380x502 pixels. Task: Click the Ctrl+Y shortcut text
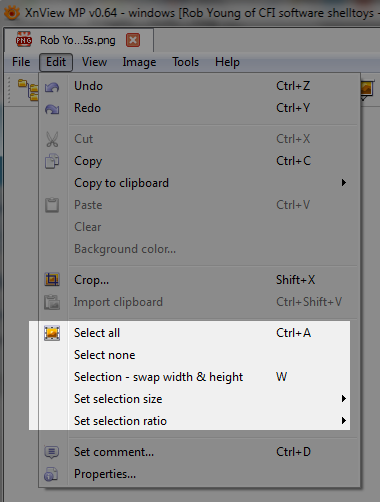(x=293, y=108)
